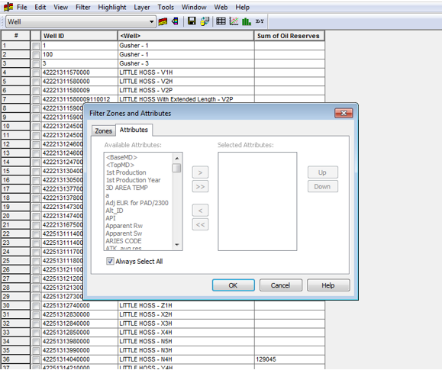Image resolution: width=442 pixels, height=370 pixels.
Task: Click the Well ID column header
Action: 79,36
